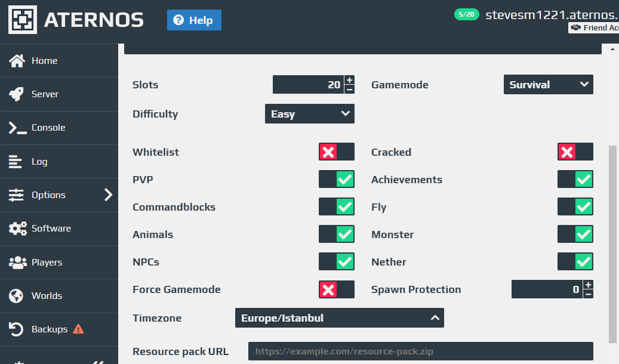The width and height of the screenshot is (619, 364).
Task: Click the Worlds globe icon
Action: pyautogui.click(x=17, y=296)
